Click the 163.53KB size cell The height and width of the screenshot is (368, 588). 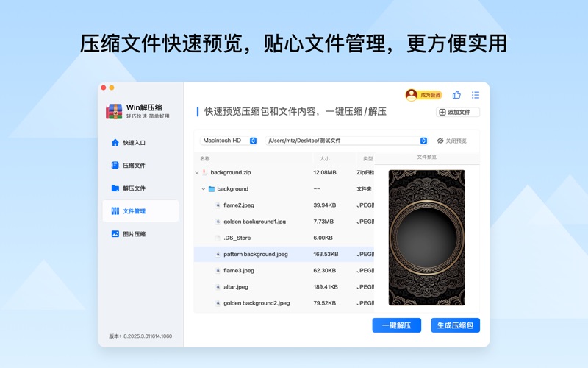(326, 254)
